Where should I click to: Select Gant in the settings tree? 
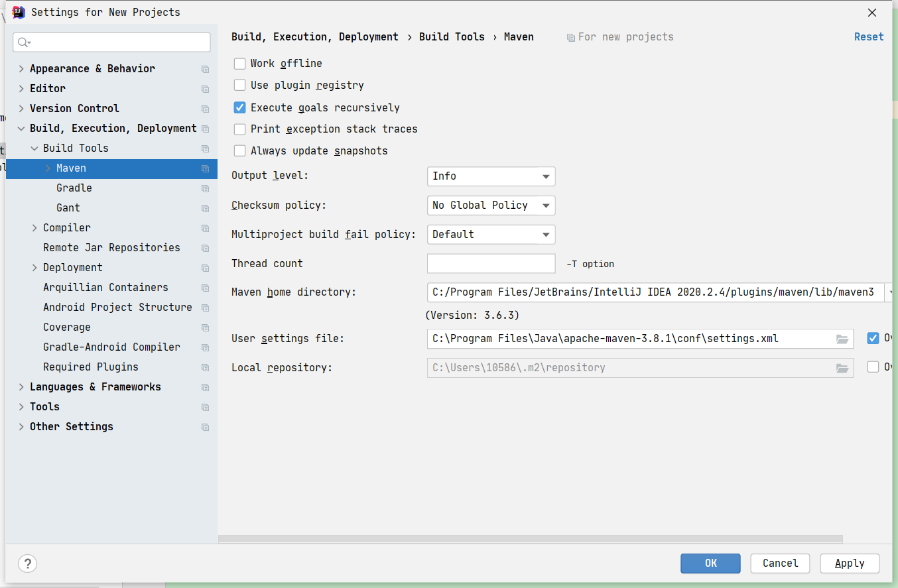click(x=68, y=208)
